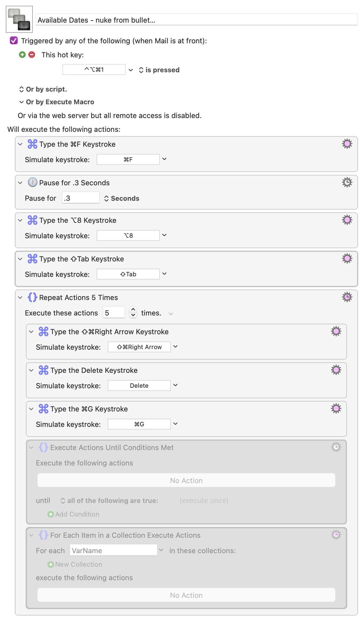Click 'No Action' placeholder under Execute the following actions

pos(186,480)
